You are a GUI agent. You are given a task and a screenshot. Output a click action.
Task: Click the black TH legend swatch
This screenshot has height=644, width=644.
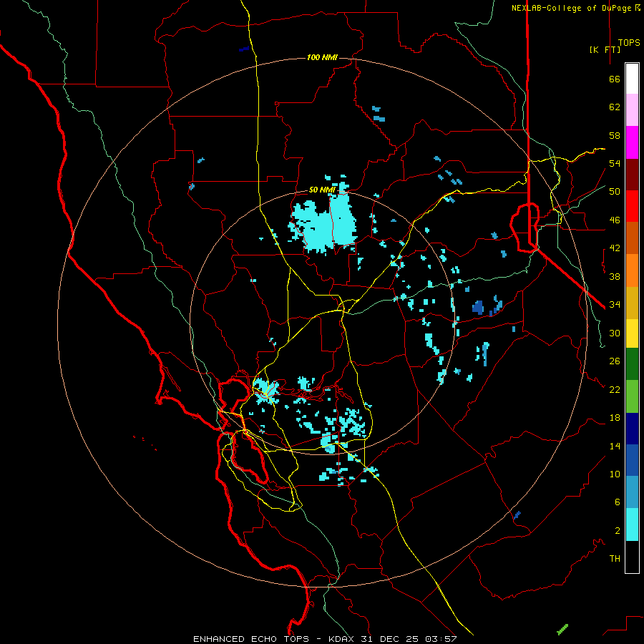[x=632, y=557]
